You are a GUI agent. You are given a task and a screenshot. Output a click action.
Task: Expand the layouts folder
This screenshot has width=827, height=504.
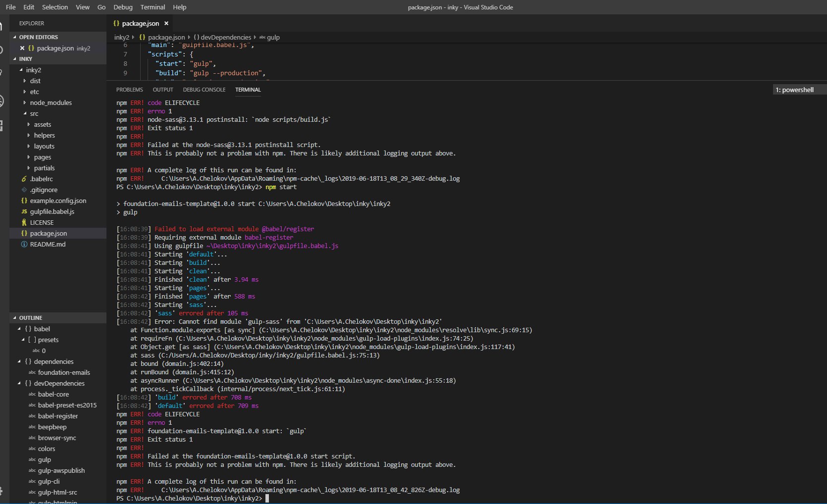click(x=29, y=146)
